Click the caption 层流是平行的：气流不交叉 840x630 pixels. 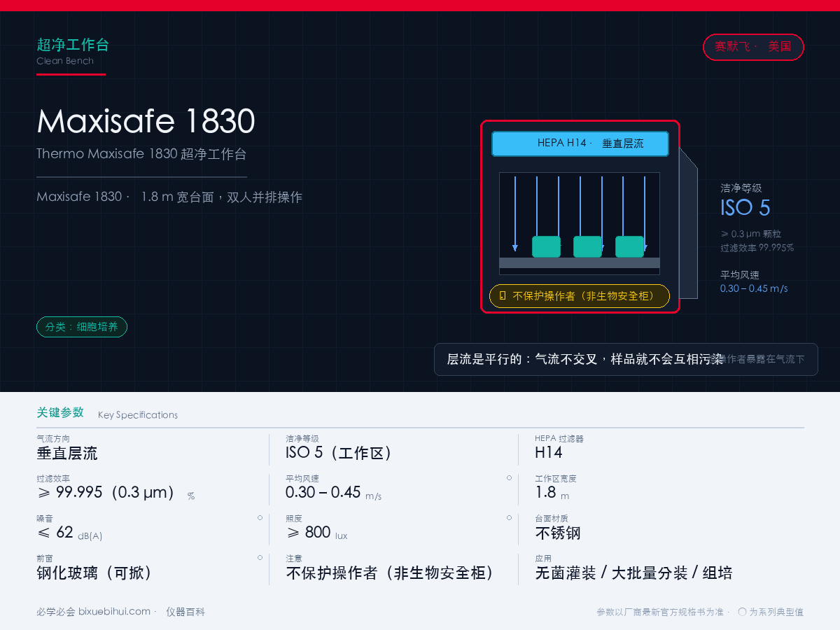pos(522,359)
